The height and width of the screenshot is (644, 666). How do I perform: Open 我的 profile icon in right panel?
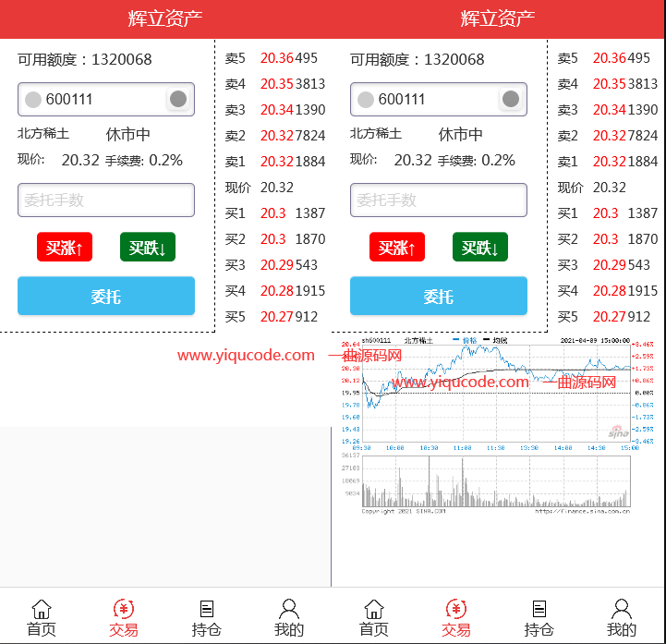pos(622,610)
